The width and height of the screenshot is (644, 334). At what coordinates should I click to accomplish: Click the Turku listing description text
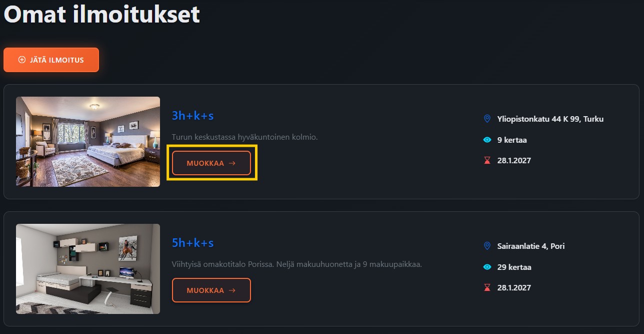point(244,137)
